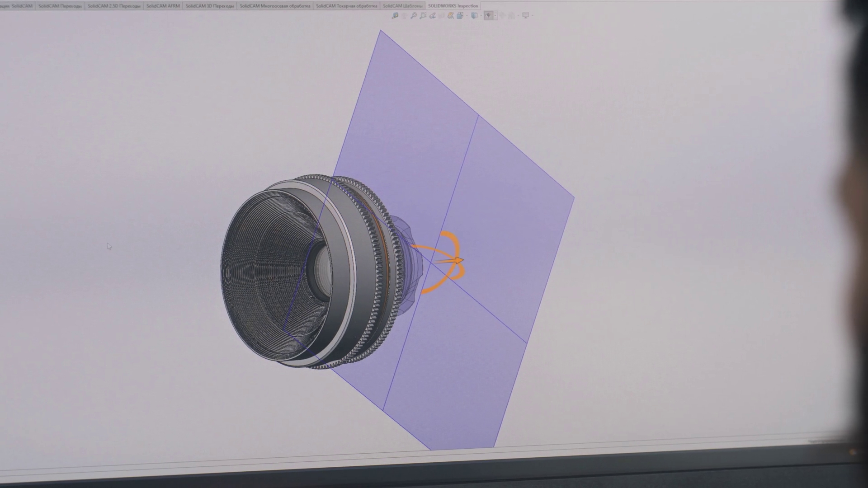Click Zoom to Fit magnifier icon
The height and width of the screenshot is (488, 868).
click(x=414, y=15)
